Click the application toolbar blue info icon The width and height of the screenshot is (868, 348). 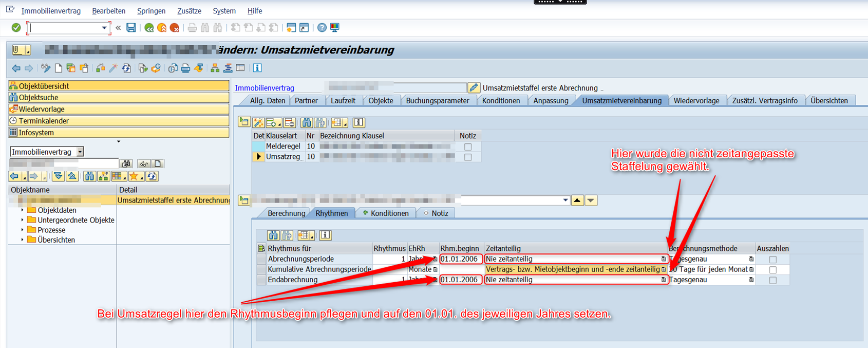[x=257, y=68]
